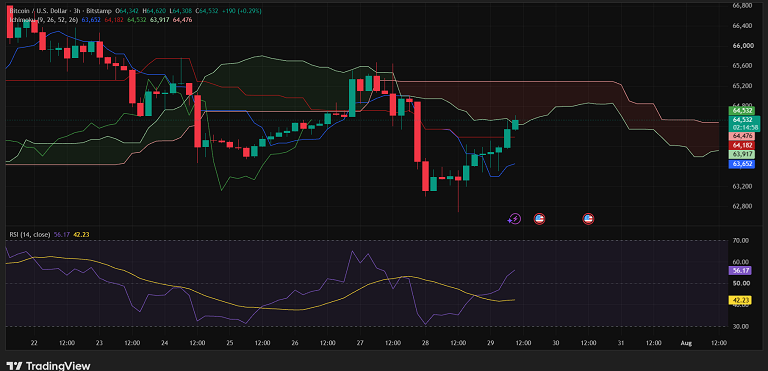The image size is (768, 371).
Task: Click date label 31 on time axis
Action: point(621,343)
